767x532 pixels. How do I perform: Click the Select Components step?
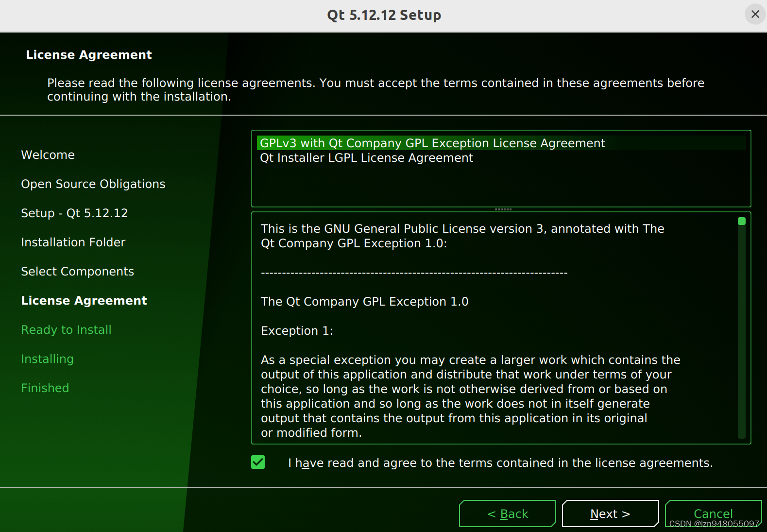coord(78,271)
